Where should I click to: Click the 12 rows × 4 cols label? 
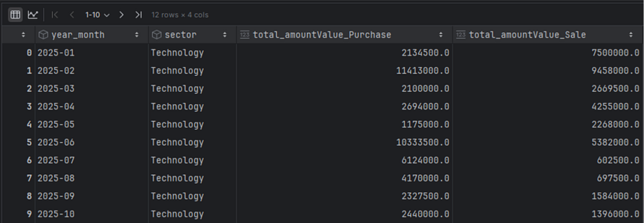tap(180, 15)
